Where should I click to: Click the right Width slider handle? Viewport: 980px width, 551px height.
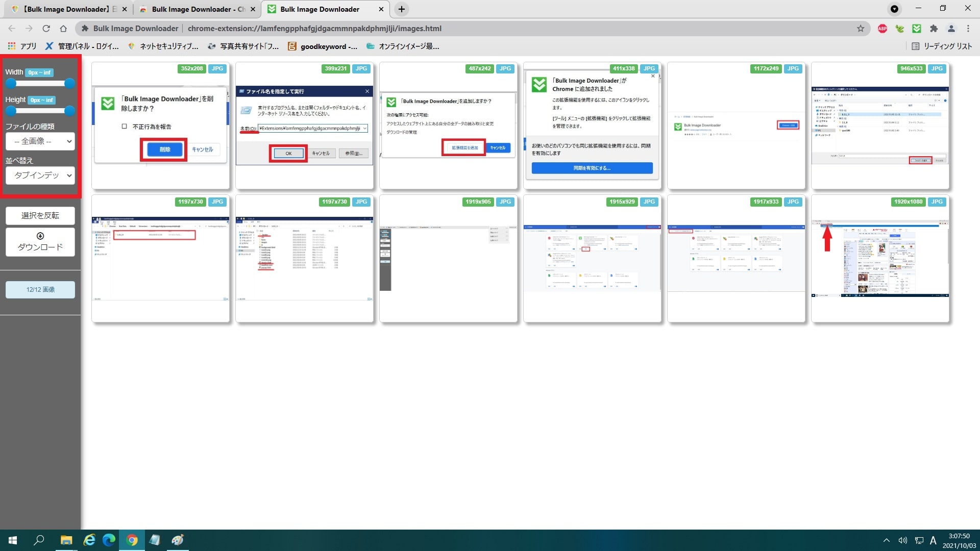click(x=70, y=83)
